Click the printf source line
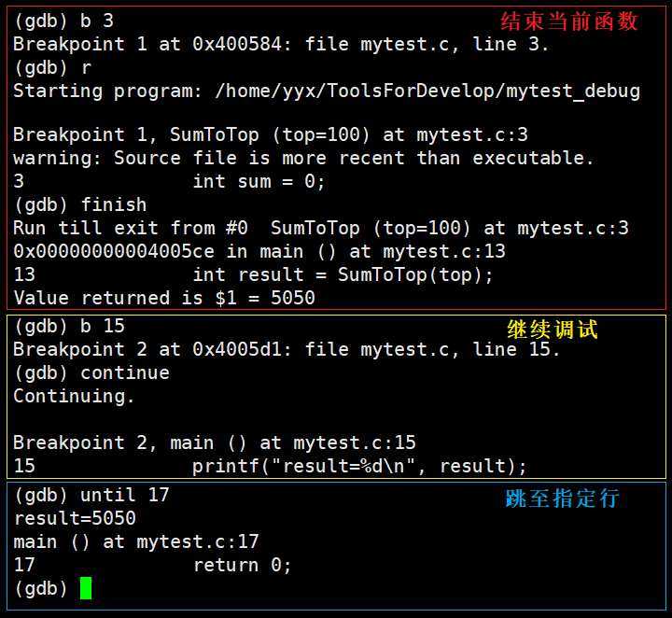The image size is (672, 618). pos(359,466)
